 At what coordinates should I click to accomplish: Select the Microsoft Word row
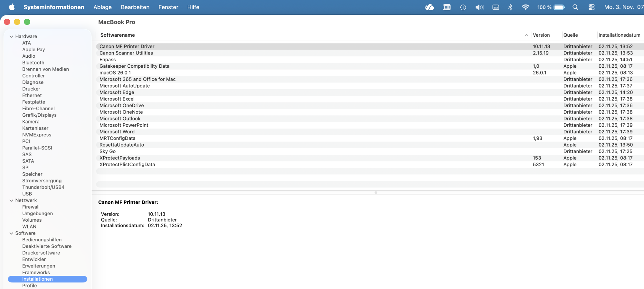tap(370, 131)
